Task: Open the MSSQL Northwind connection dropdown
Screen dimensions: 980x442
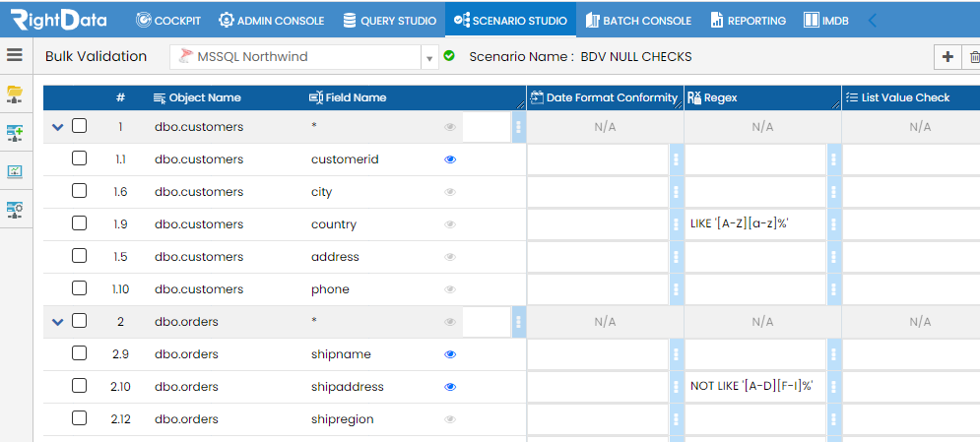Action: (303, 57)
